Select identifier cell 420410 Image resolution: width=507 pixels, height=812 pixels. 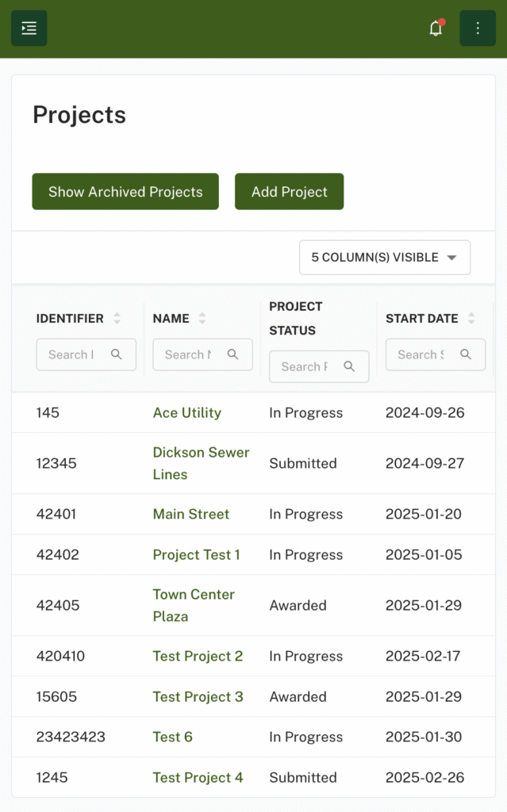coord(60,656)
